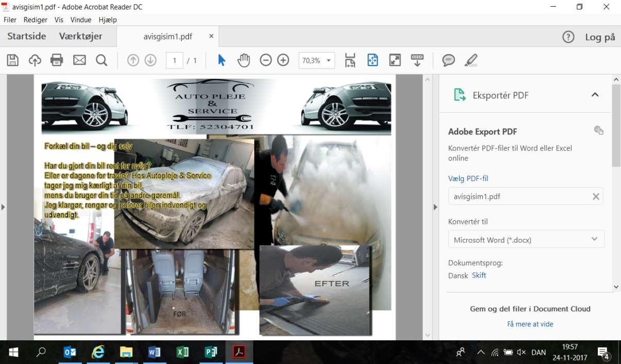The width and height of the screenshot is (621, 364).
Task: Send file by email envelope icon
Action: [79, 60]
